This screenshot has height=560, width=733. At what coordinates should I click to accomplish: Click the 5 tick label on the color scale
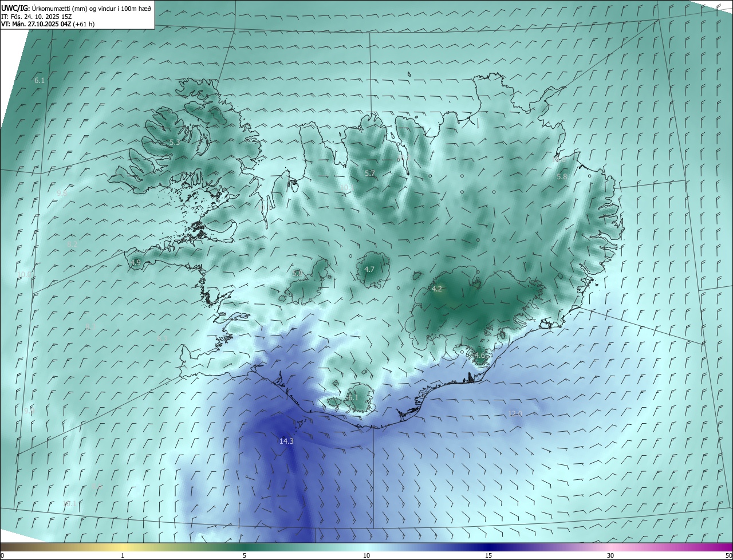tap(245, 555)
